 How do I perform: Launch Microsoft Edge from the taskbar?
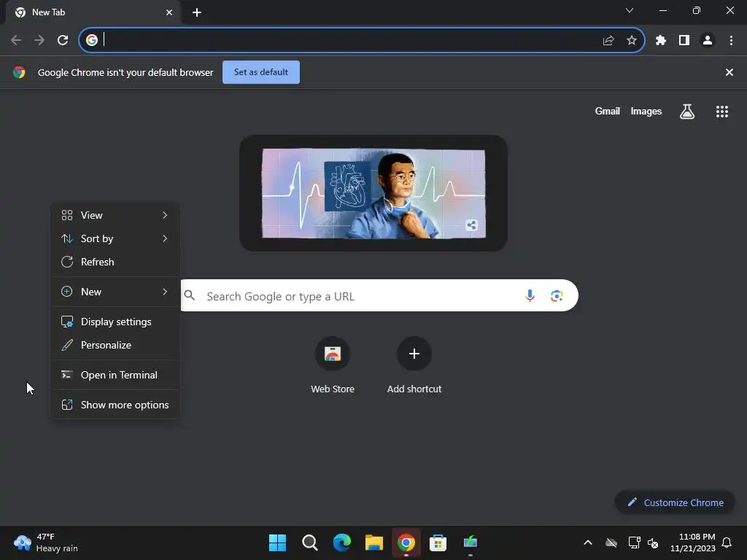pyautogui.click(x=342, y=542)
